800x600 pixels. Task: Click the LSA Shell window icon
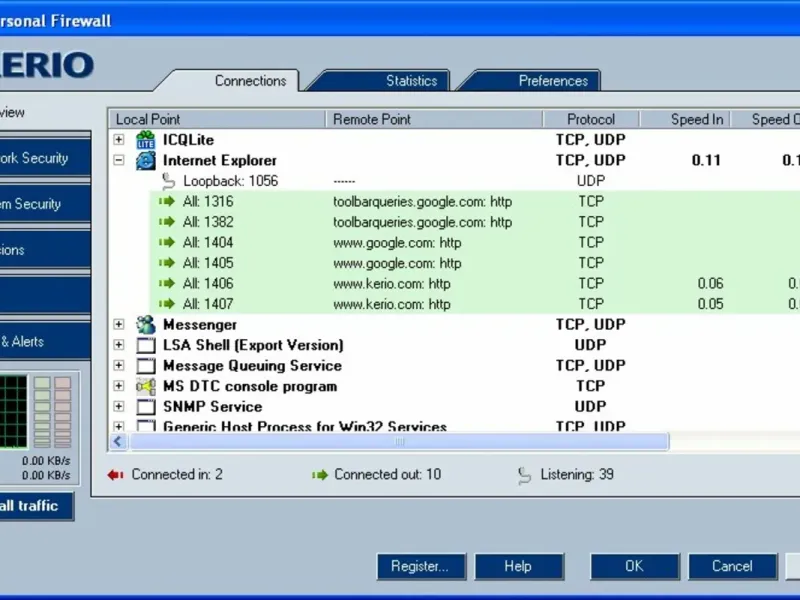click(x=146, y=345)
